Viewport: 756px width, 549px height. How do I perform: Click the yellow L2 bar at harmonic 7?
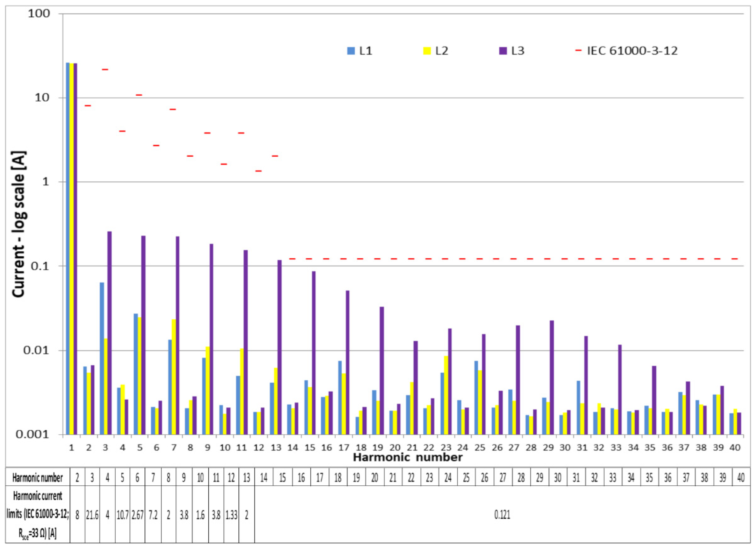click(x=173, y=377)
